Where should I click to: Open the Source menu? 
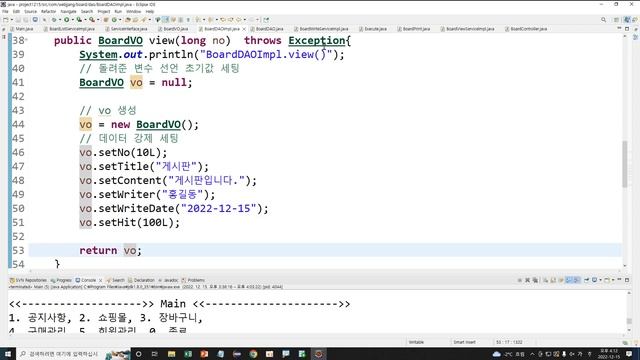click(30, 11)
